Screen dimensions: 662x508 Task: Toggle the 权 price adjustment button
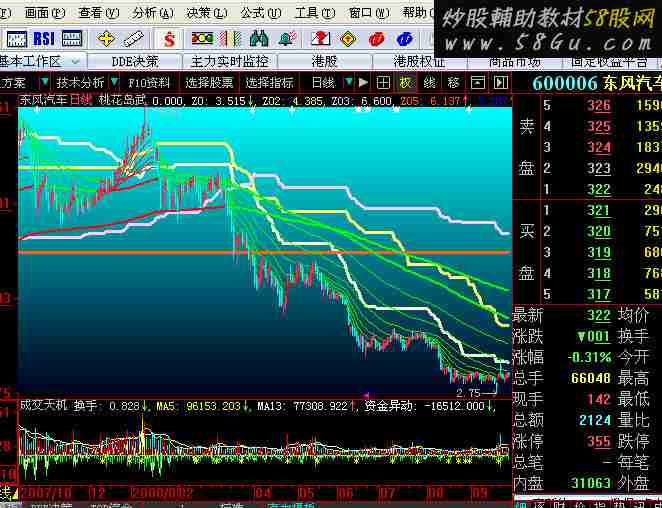406,82
